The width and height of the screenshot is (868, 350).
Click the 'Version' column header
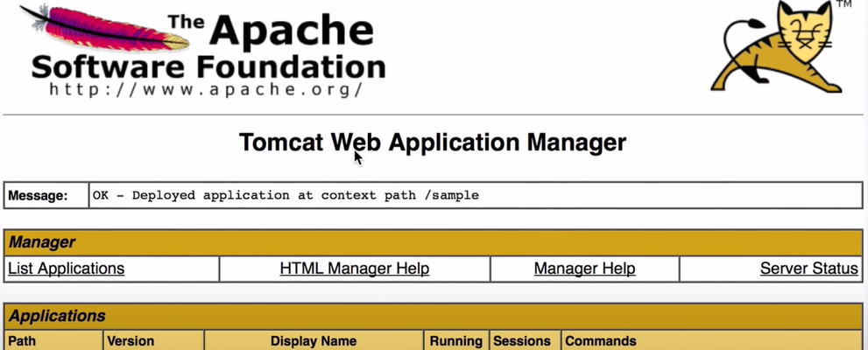tap(154, 340)
